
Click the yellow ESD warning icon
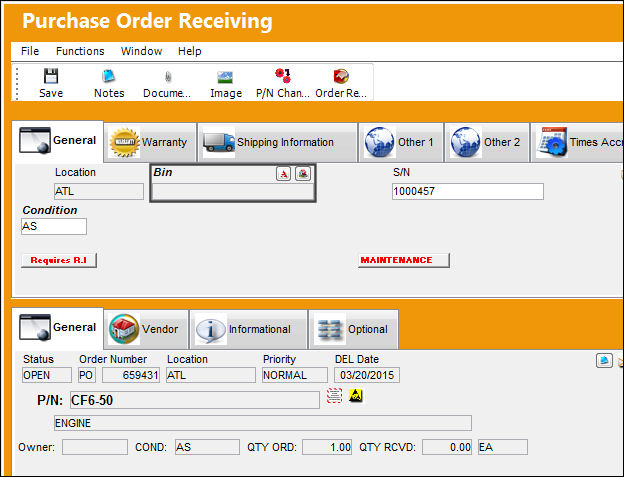pyautogui.click(x=356, y=395)
